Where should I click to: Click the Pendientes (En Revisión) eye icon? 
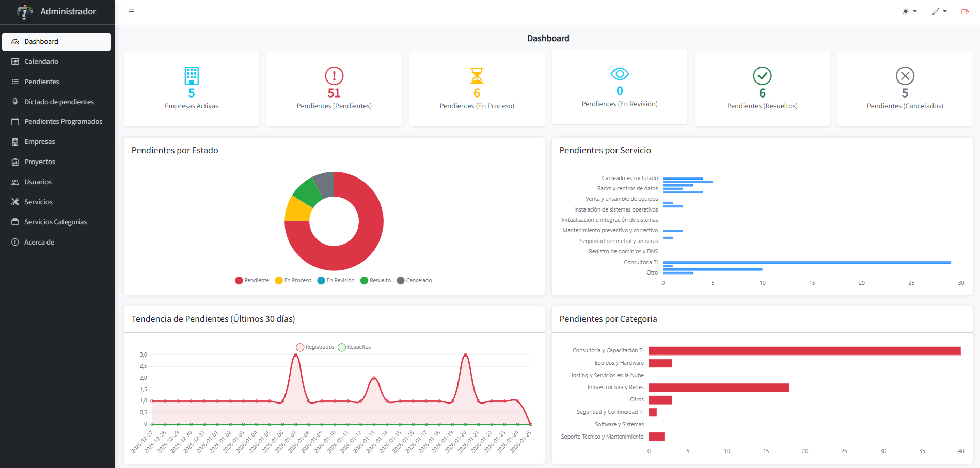pos(619,75)
